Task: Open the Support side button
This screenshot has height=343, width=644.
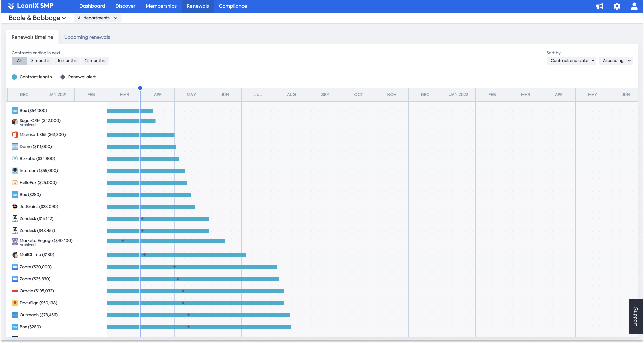Action: click(636, 316)
